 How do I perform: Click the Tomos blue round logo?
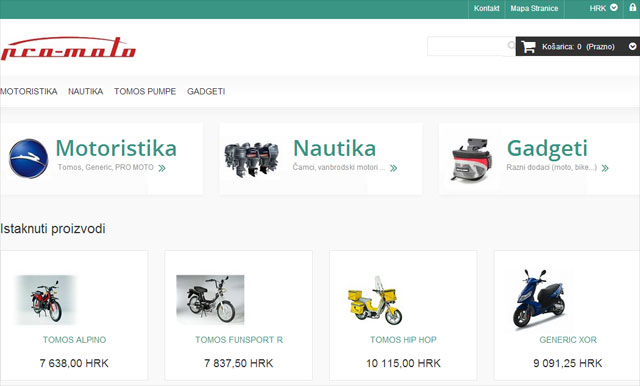point(29,158)
